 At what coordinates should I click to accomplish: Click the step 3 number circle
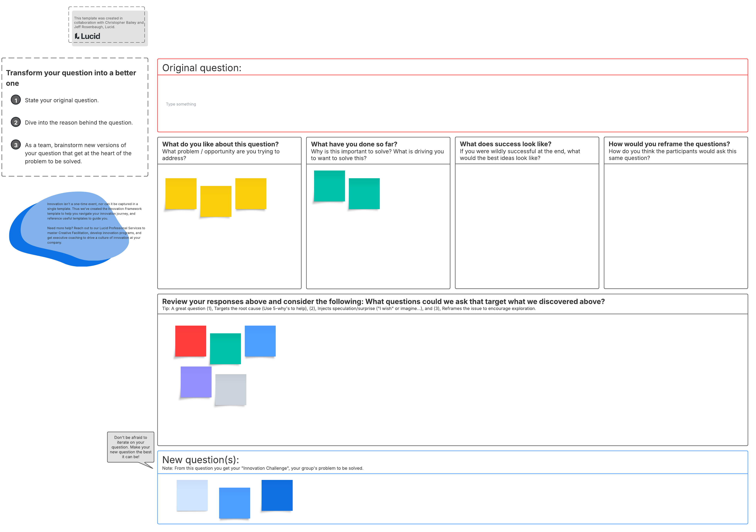coord(16,145)
